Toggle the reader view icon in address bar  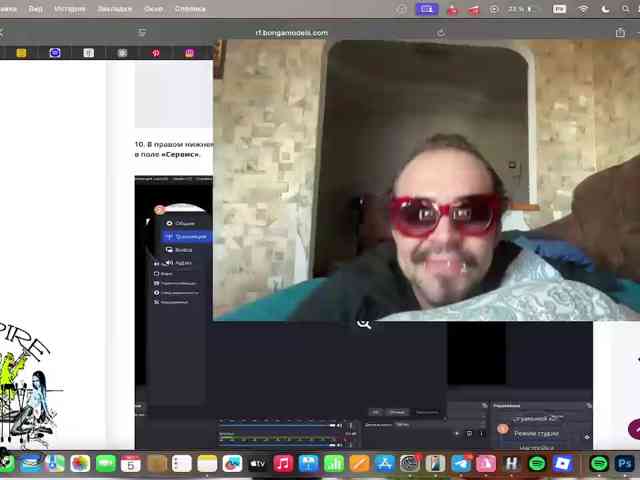click(142, 32)
